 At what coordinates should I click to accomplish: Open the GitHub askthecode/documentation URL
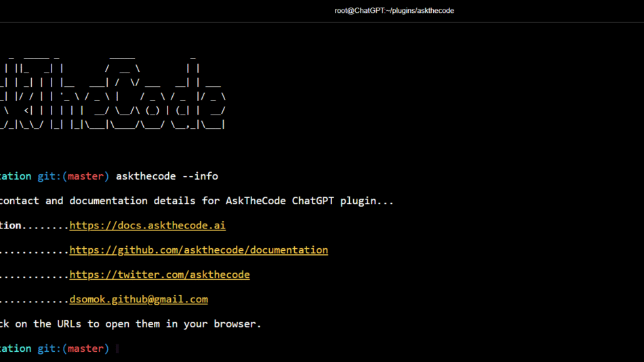coord(198,250)
